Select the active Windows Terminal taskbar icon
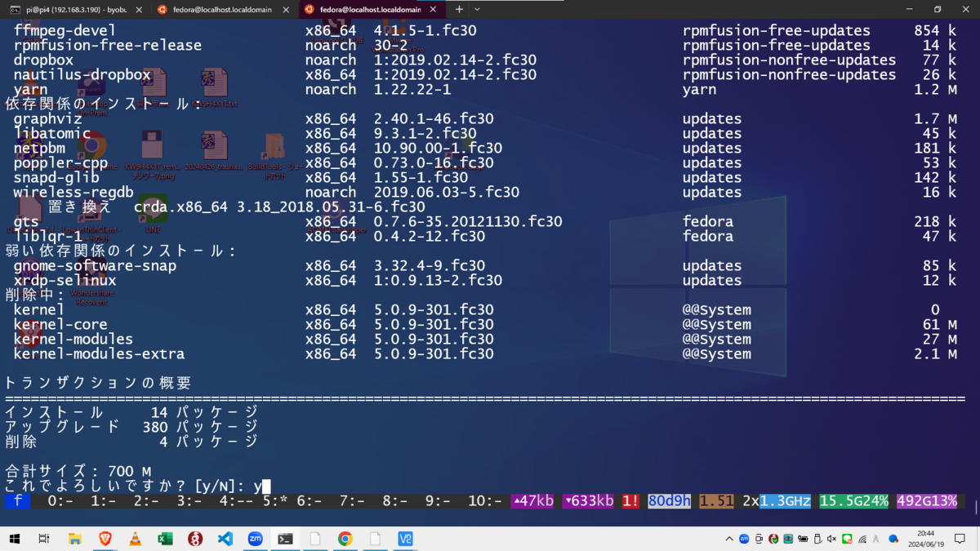 click(284, 539)
